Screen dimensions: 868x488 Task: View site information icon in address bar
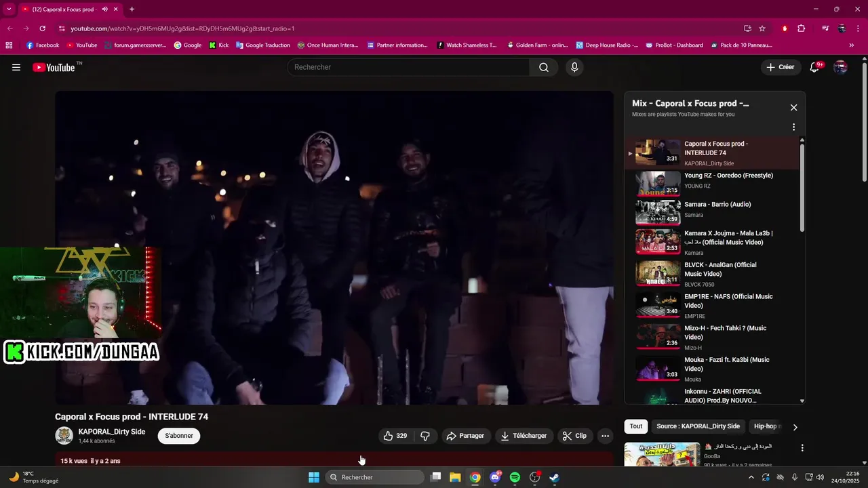(62, 28)
